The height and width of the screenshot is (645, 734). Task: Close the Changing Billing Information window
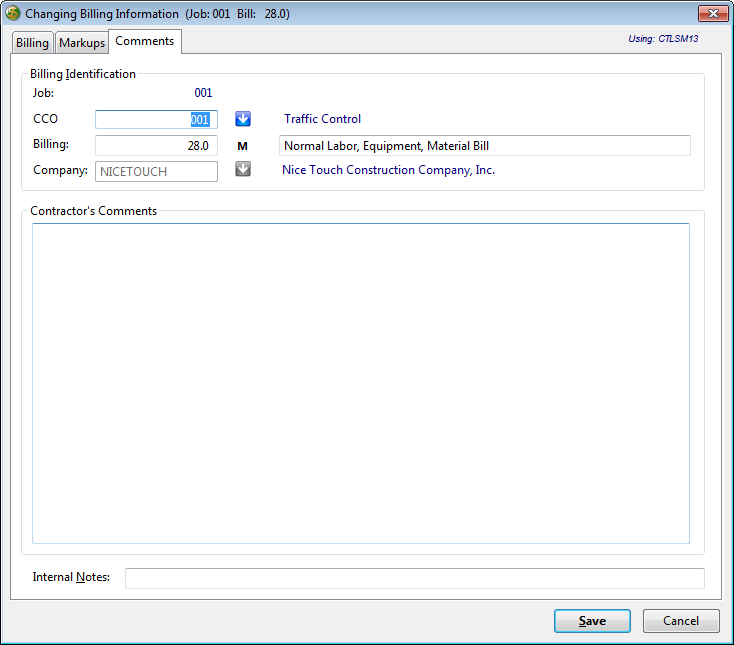coord(713,14)
